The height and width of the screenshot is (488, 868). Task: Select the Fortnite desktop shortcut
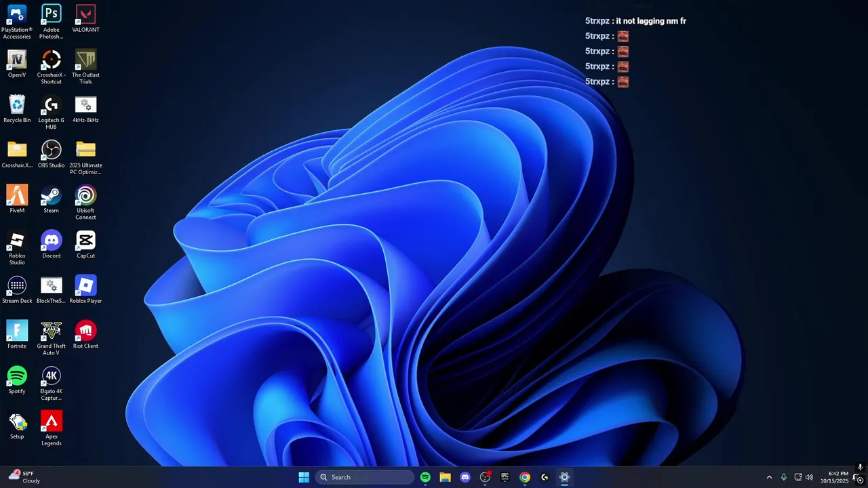pyautogui.click(x=17, y=335)
